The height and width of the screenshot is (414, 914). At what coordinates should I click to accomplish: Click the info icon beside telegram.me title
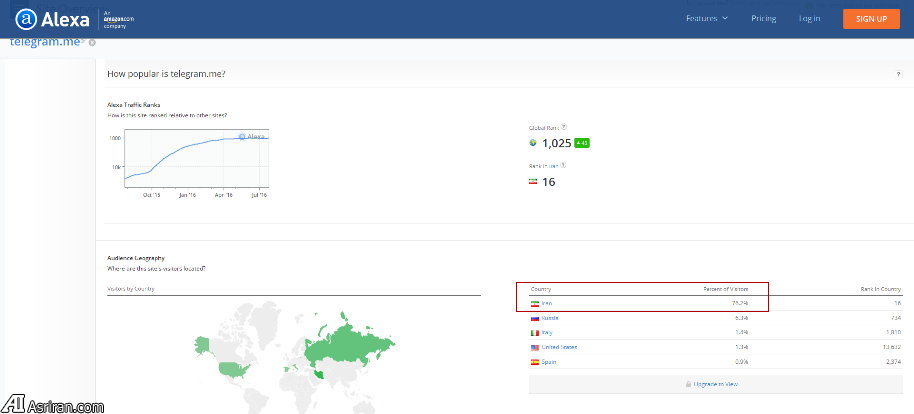[x=92, y=42]
